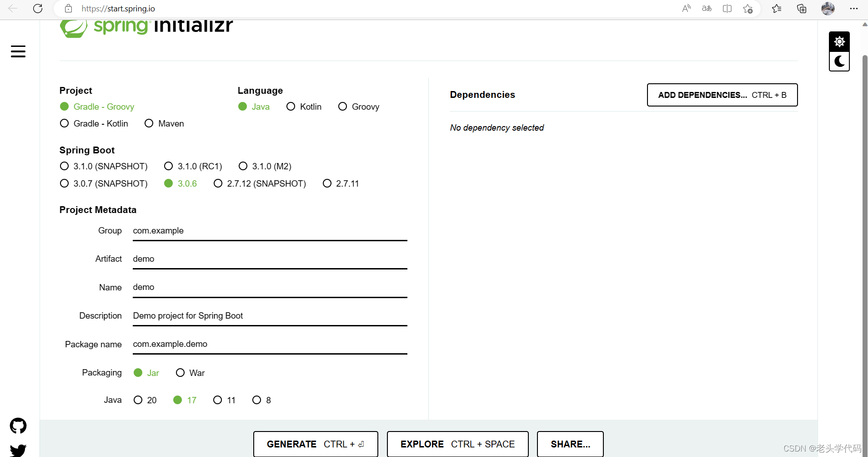Click the Artifact input field
Viewport: 868px width, 457px height.
[x=270, y=259]
